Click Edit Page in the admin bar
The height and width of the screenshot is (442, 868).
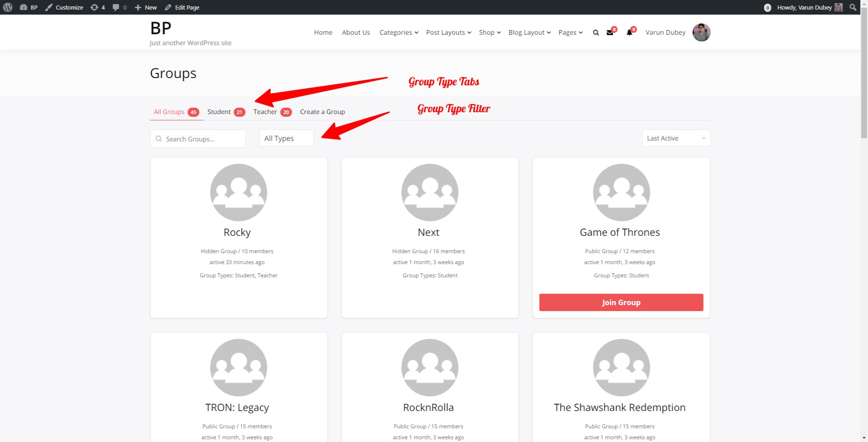point(182,7)
